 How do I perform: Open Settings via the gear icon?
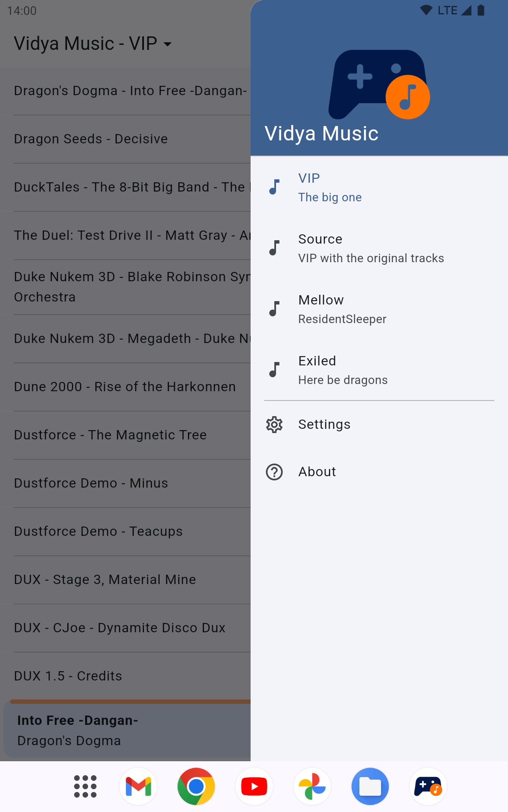(274, 425)
